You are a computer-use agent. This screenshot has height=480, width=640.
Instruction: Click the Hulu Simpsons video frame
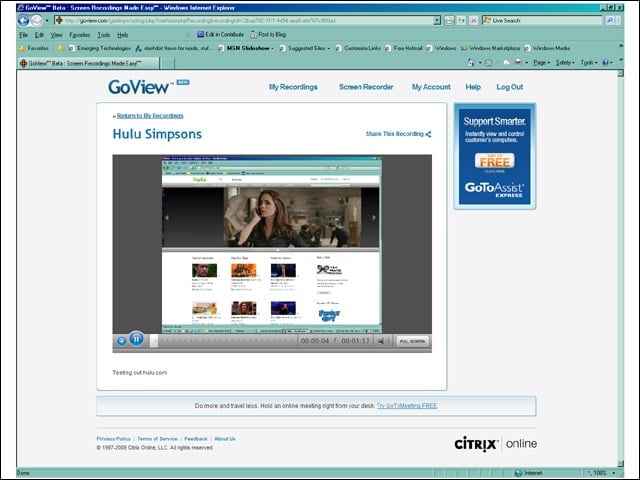click(272, 244)
